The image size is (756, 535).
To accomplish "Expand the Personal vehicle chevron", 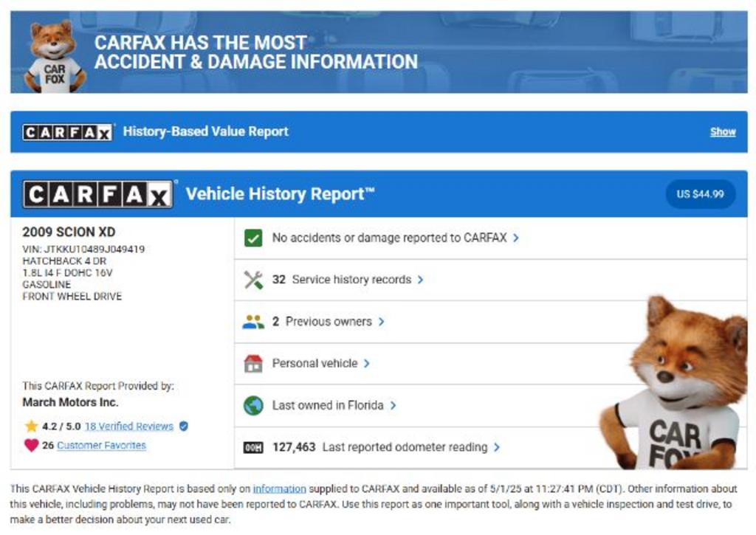I will [367, 363].
